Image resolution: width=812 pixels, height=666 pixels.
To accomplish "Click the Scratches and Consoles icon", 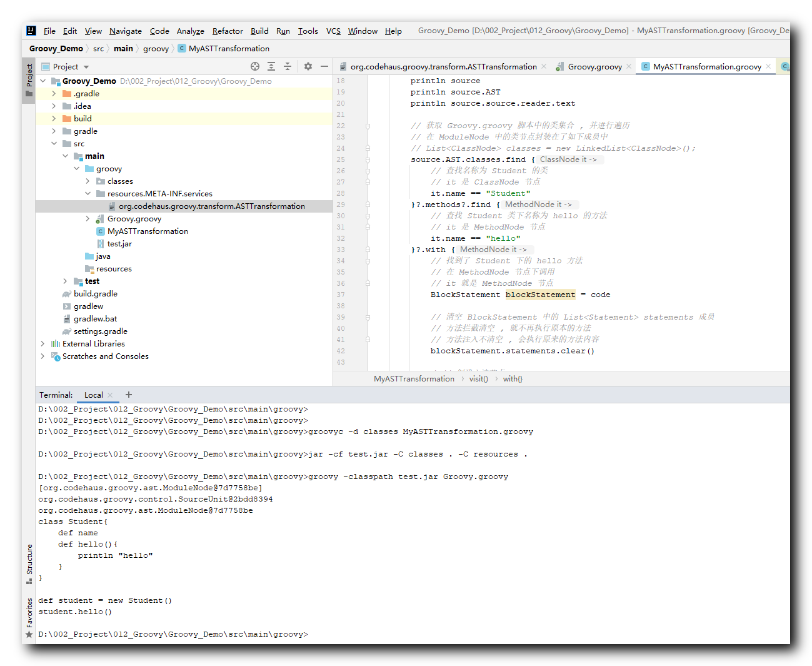I will [56, 356].
